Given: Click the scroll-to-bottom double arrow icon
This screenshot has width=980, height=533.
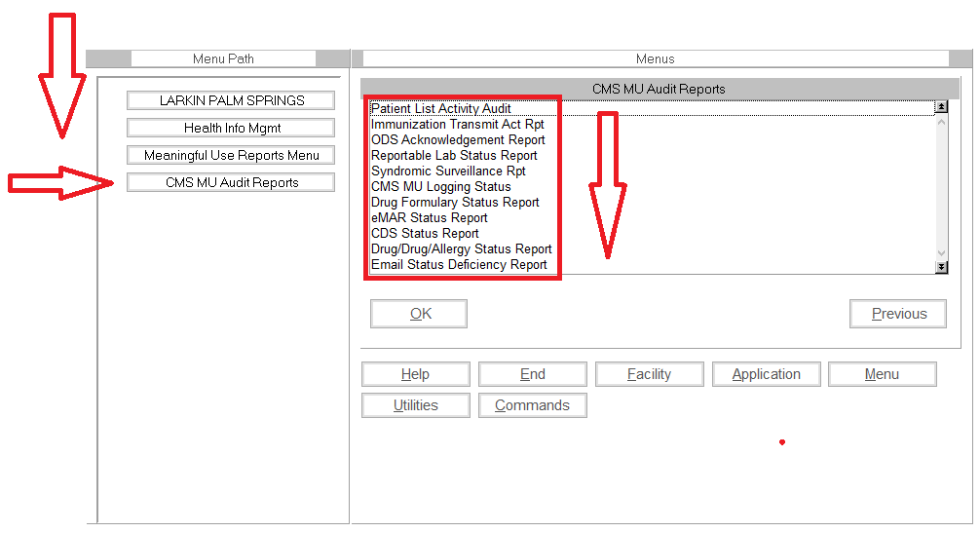Looking at the screenshot, I should [941, 266].
